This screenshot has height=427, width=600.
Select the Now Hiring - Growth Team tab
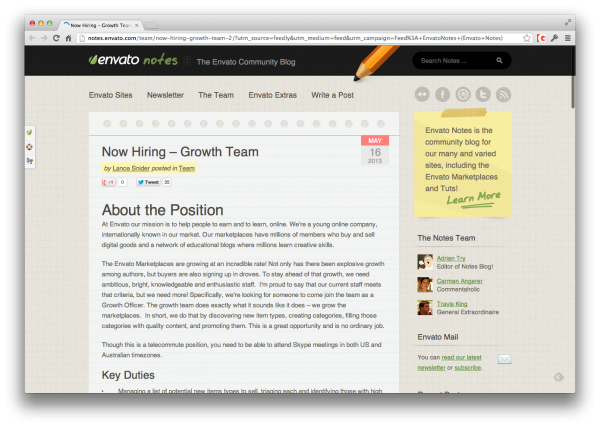click(x=100, y=25)
